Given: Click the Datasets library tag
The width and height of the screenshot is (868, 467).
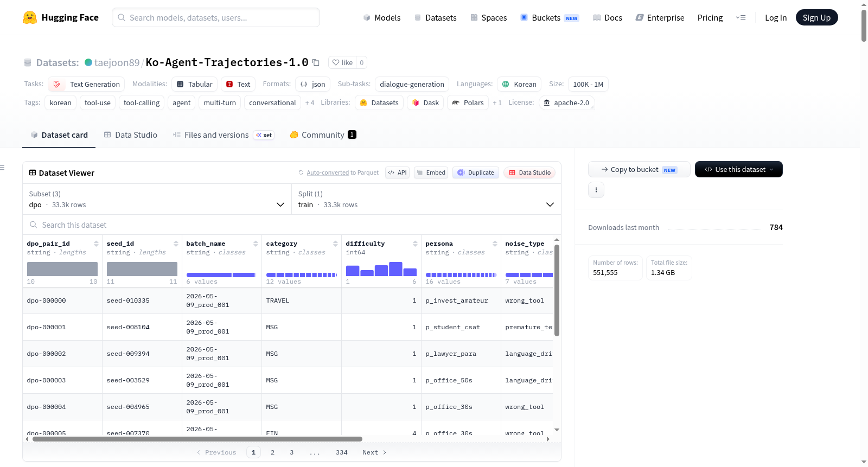Looking at the screenshot, I should tap(379, 103).
